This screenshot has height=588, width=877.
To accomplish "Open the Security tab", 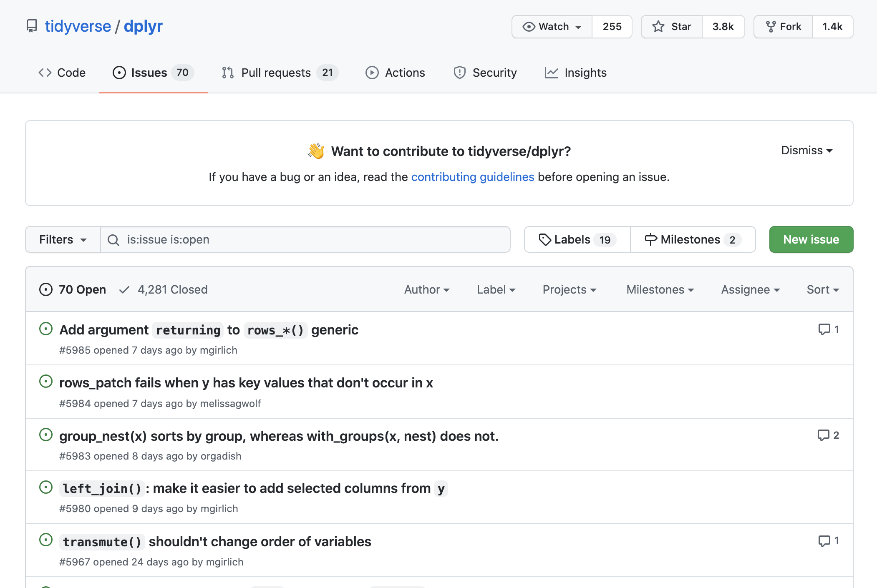I will pyautogui.click(x=485, y=73).
